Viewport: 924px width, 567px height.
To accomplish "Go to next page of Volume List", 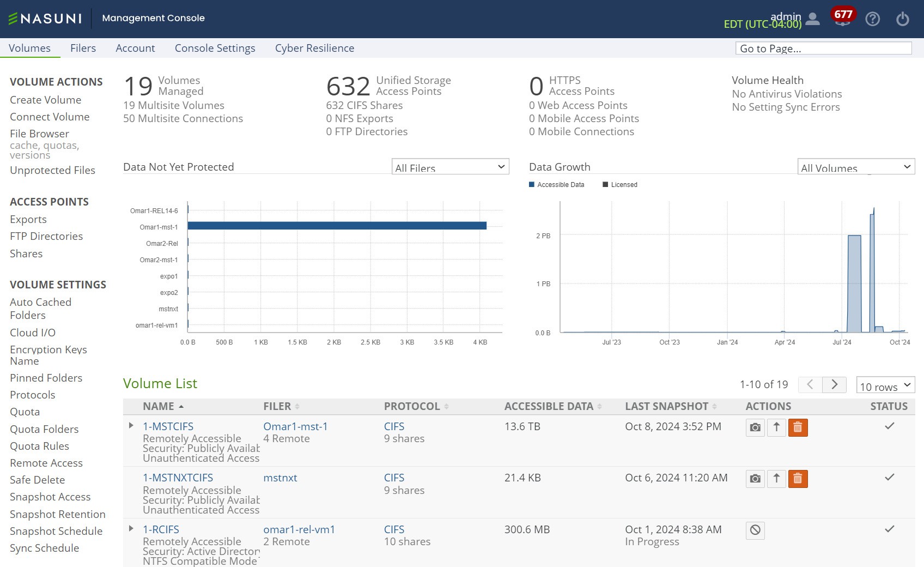I will [x=834, y=384].
